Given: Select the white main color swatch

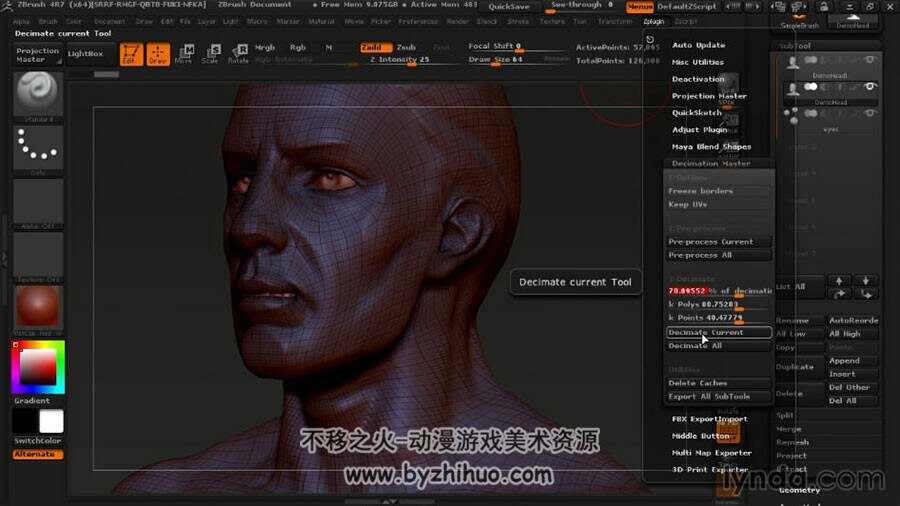Looking at the screenshot, I should 51,421.
